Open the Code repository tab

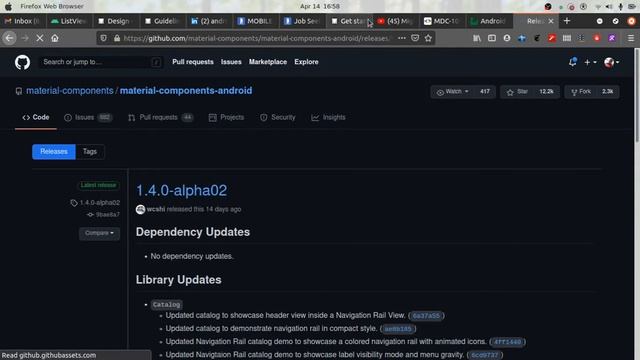tap(36, 118)
